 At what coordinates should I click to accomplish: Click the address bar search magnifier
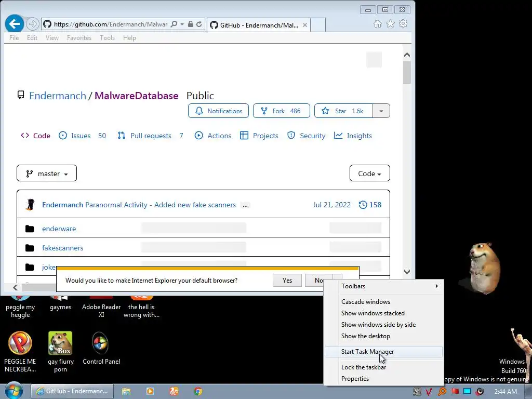pos(174,24)
